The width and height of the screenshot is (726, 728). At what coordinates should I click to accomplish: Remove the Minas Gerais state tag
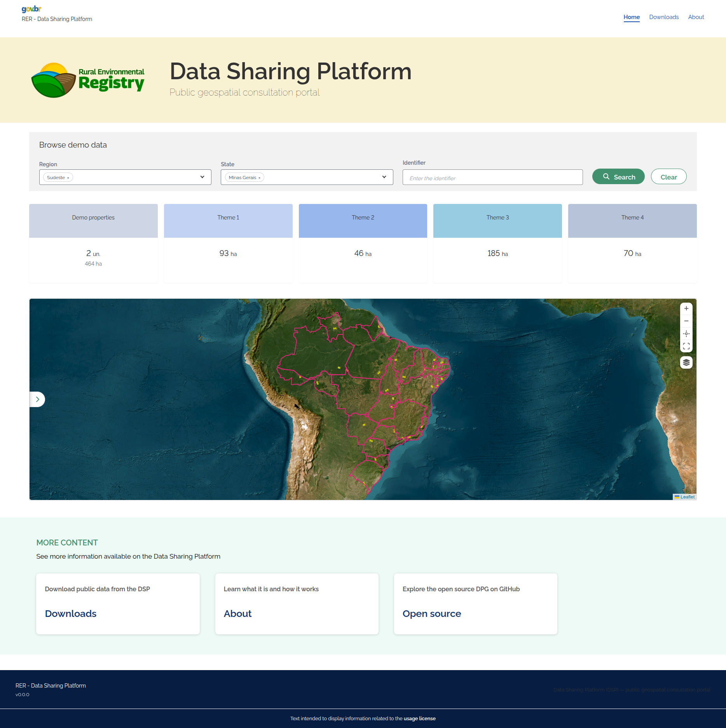[259, 178]
